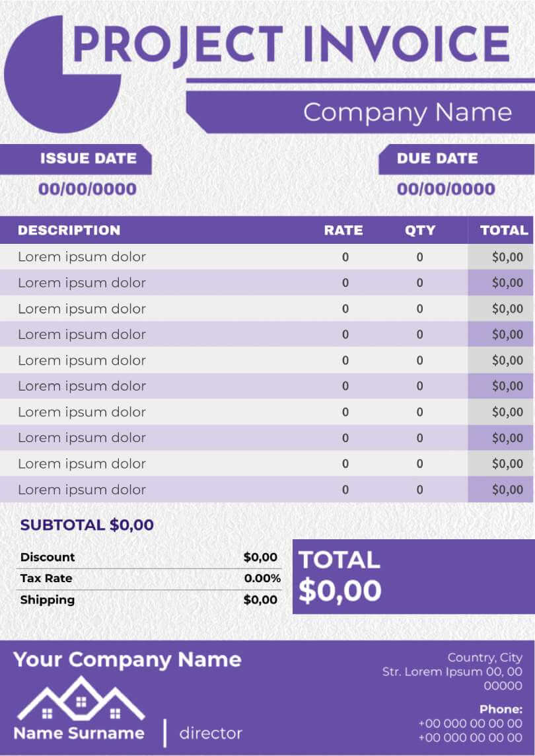Click the TOTAL column header in table
The image size is (535, 756).
point(504,231)
